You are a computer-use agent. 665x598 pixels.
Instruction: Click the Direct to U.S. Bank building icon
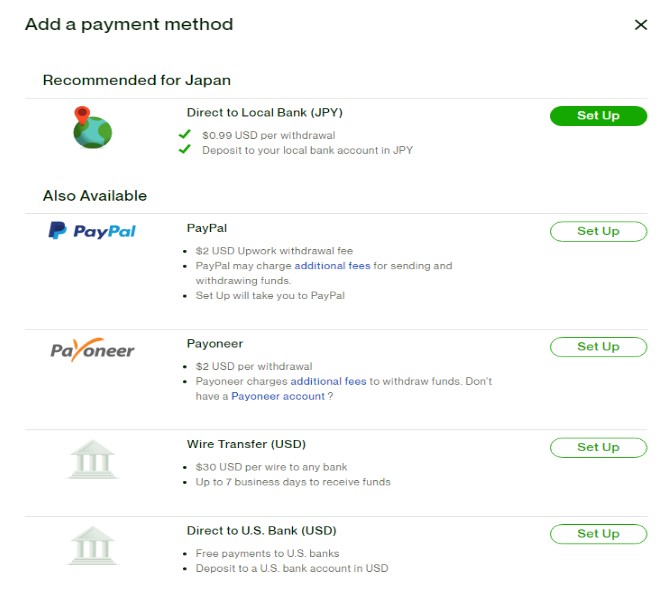click(x=92, y=546)
